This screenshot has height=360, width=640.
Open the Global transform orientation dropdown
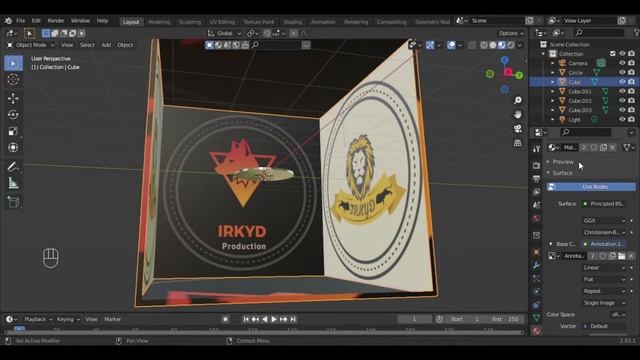pos(224,33)
